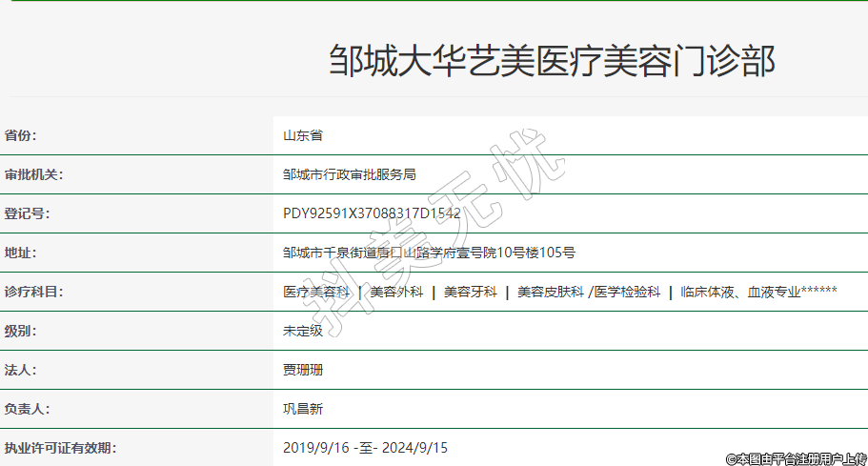The image size is (868, 466).
Task: Click legal person name 贾珊珊
Action: [303, 370]
